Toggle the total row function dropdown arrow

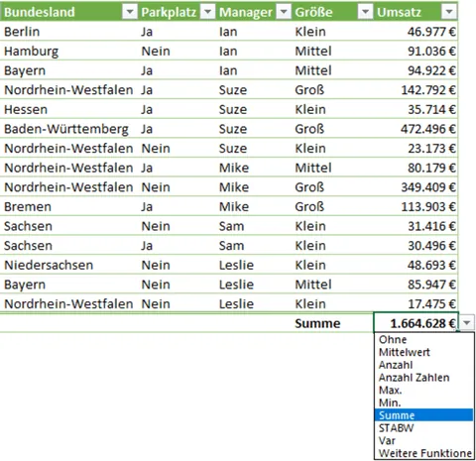(x=467, y=322)
